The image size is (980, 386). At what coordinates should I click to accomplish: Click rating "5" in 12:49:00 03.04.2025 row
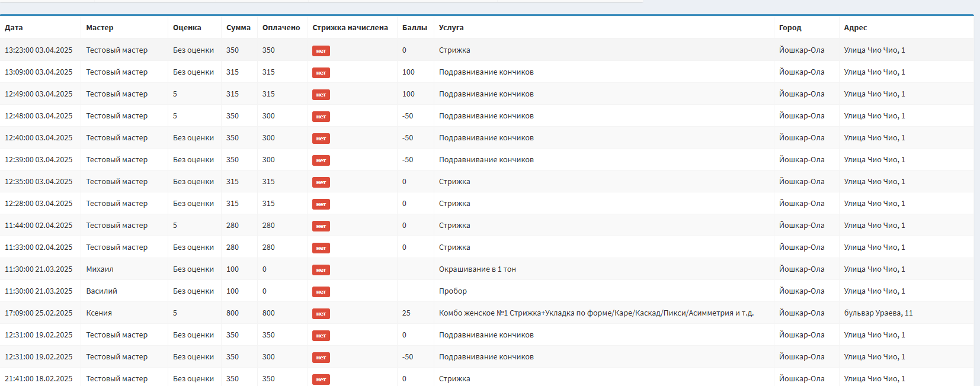[x=175, y=94]
